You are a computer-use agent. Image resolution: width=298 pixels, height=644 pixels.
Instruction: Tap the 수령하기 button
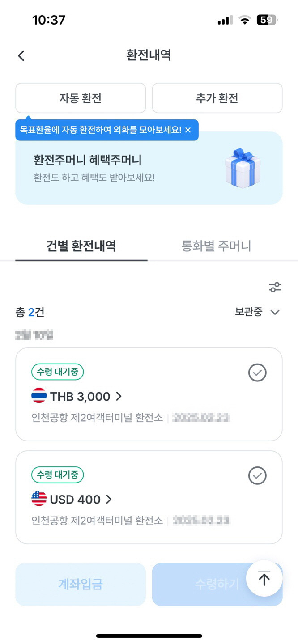(217, 584)
